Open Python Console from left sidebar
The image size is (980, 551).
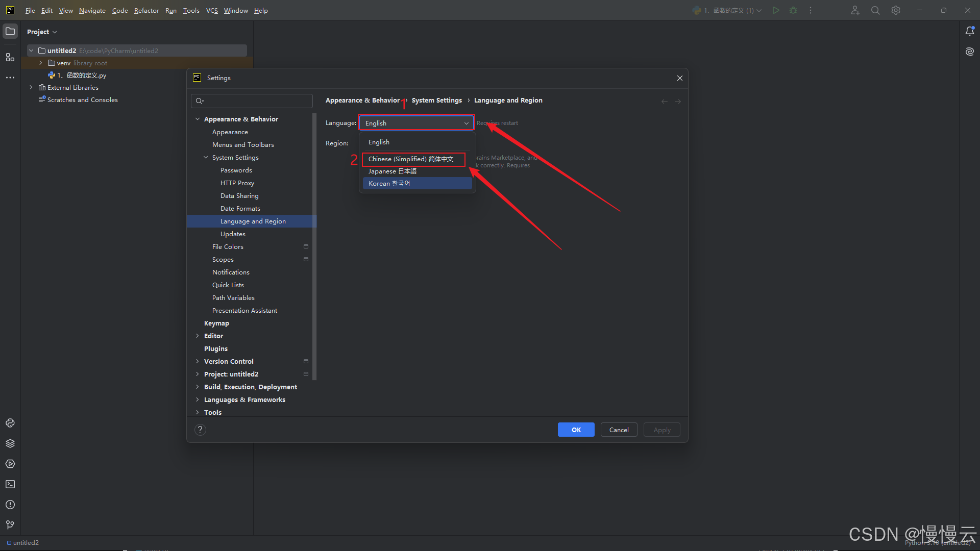[x=10, y=423]
